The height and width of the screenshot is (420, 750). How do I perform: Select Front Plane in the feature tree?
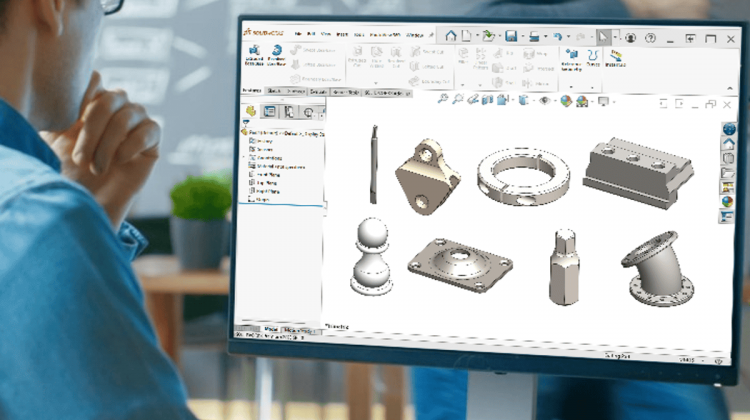pyautogui.click(x=264, y=175)
